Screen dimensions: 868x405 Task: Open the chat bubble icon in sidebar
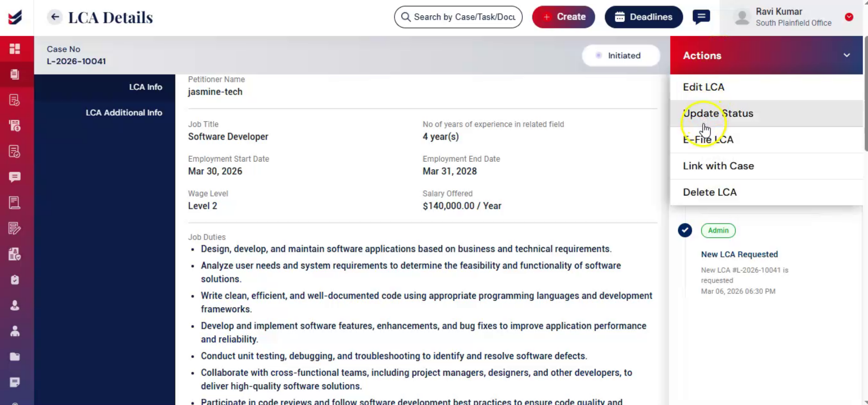pos(15,177)
